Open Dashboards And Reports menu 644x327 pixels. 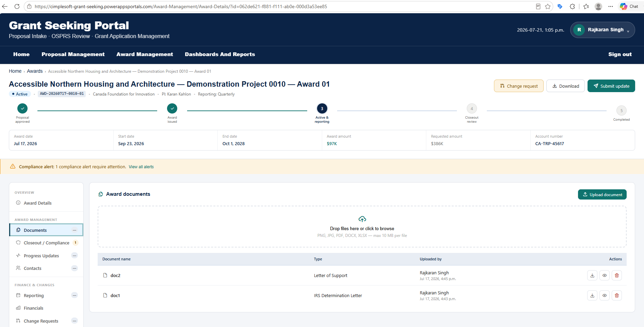[x=220, y=54]
